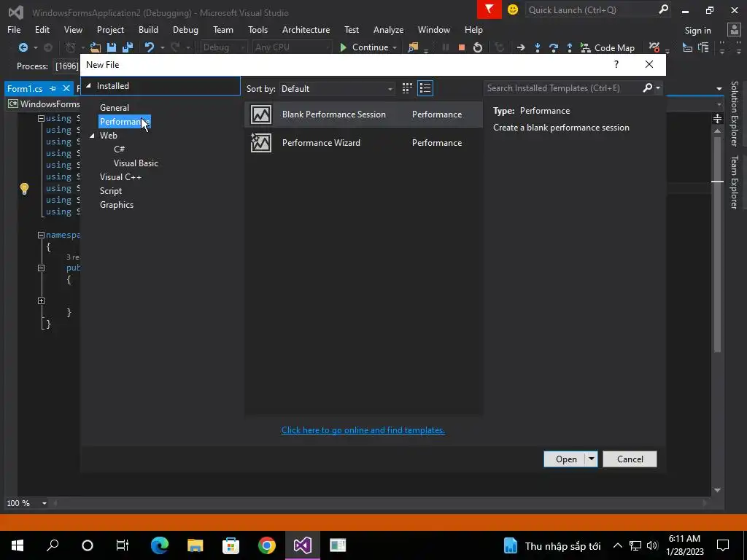The height and width of the screenshot is (560, 747).
Task: Open the notifications flag icon
Action: pos(489,9)
